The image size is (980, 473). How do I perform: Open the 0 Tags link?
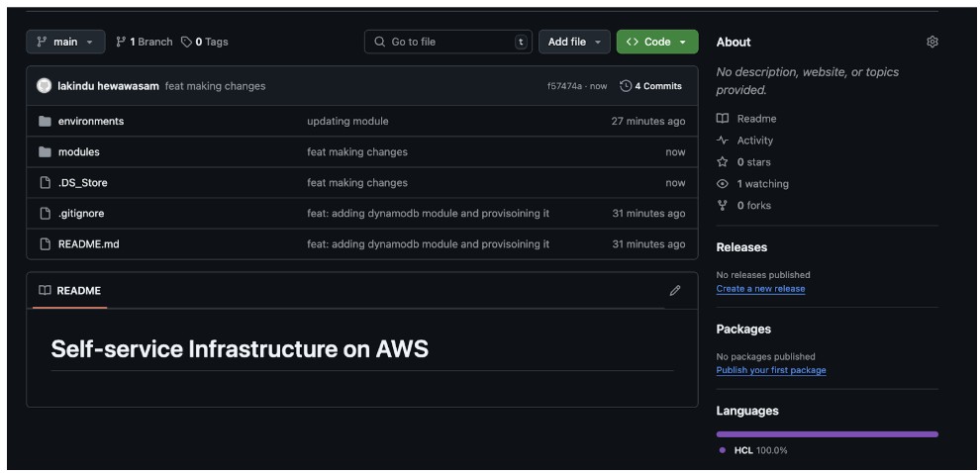[x=204, y=42]
